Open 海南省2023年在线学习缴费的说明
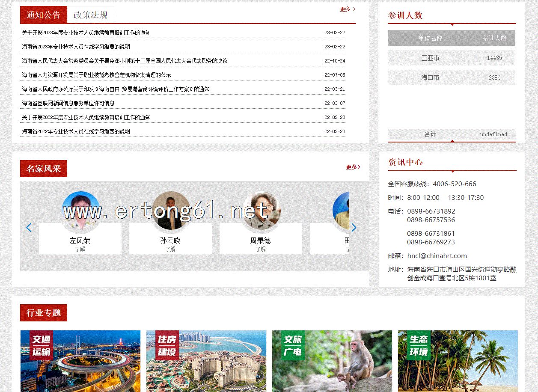The image size is (538, 392). (76, 47)
